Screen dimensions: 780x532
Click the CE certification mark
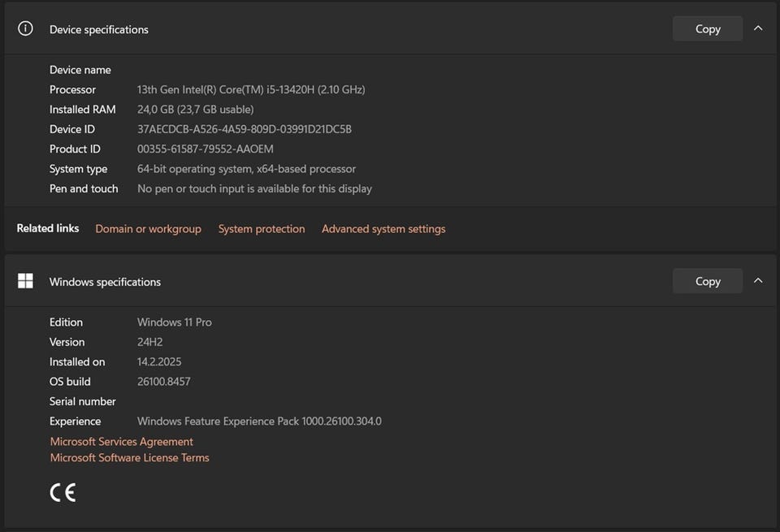tap(63, 493)
